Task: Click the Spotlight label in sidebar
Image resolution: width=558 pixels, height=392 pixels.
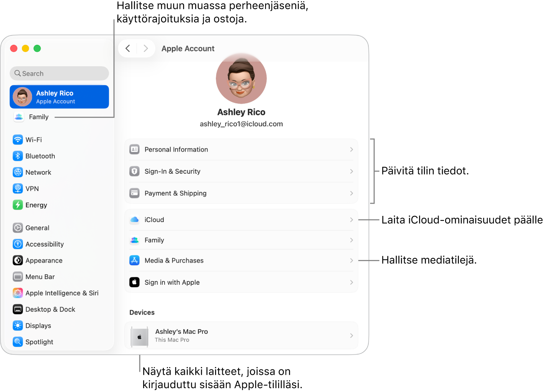Action: [39, 342]
